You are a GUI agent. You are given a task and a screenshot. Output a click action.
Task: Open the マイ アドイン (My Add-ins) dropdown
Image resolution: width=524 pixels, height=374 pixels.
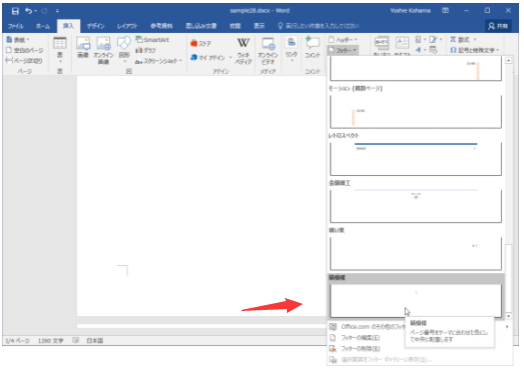pos(211,58)
